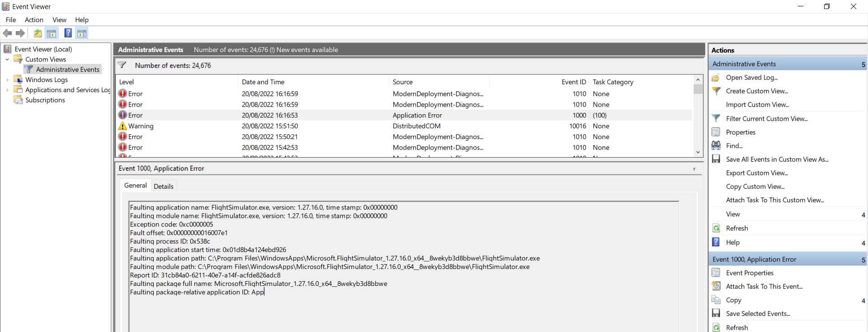The image size is (868, 332).
Task: Toggle the Show/Hide Console Tree toolbar icon
Action: [x=52, y=33]
